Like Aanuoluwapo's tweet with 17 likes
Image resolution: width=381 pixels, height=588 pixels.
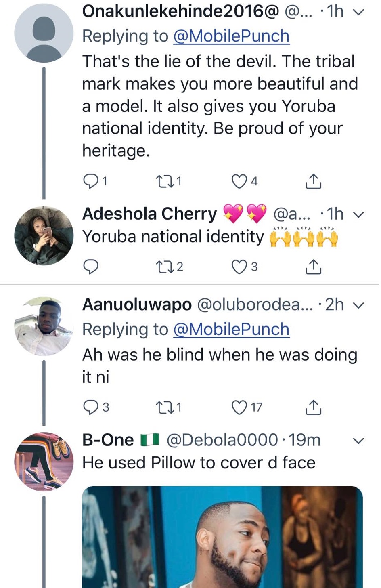[x=239, y=407]
